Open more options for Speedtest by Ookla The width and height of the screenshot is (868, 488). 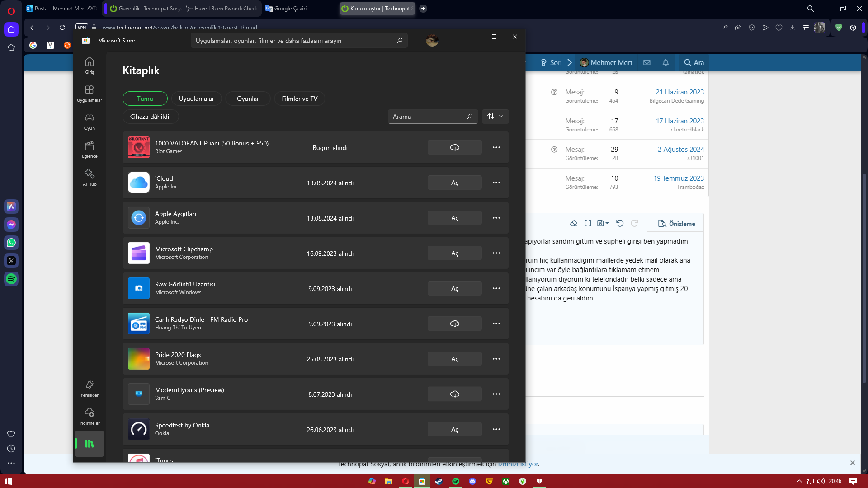(x=496, y=429)
